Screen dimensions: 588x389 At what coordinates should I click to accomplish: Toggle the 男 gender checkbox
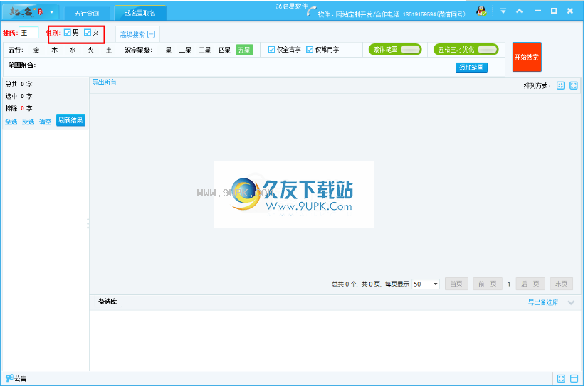[68, 33]
